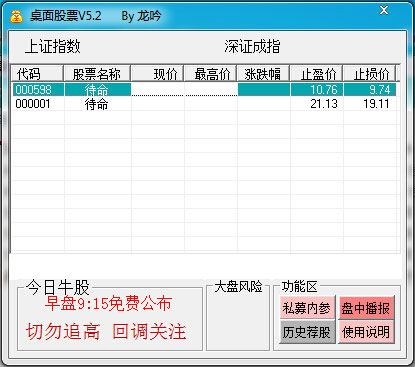Sort by the 代码 column header
This screenshot has height=367, width=415.
[x=37, y=74]
